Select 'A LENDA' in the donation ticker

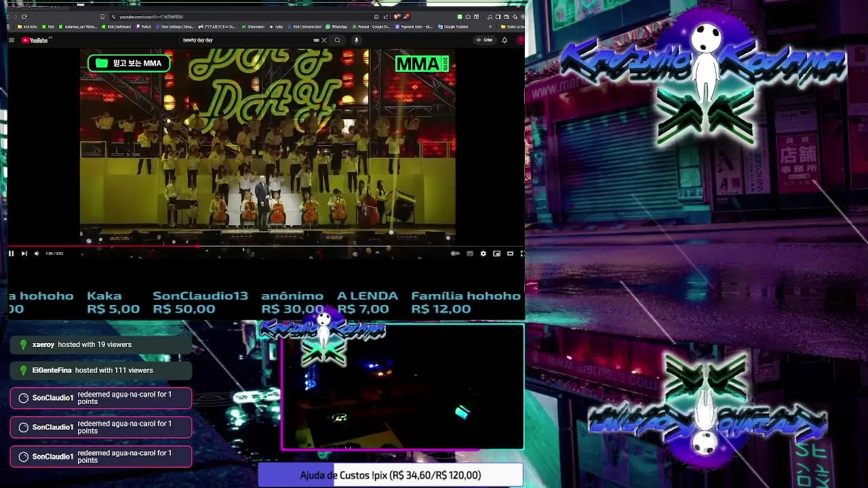coord(368,296)
